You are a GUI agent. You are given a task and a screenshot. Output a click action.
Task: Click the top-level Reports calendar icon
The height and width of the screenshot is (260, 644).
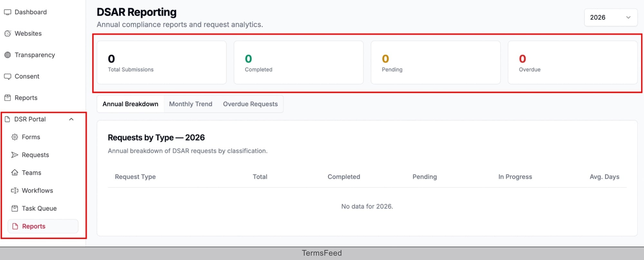[x=8, y=98]
